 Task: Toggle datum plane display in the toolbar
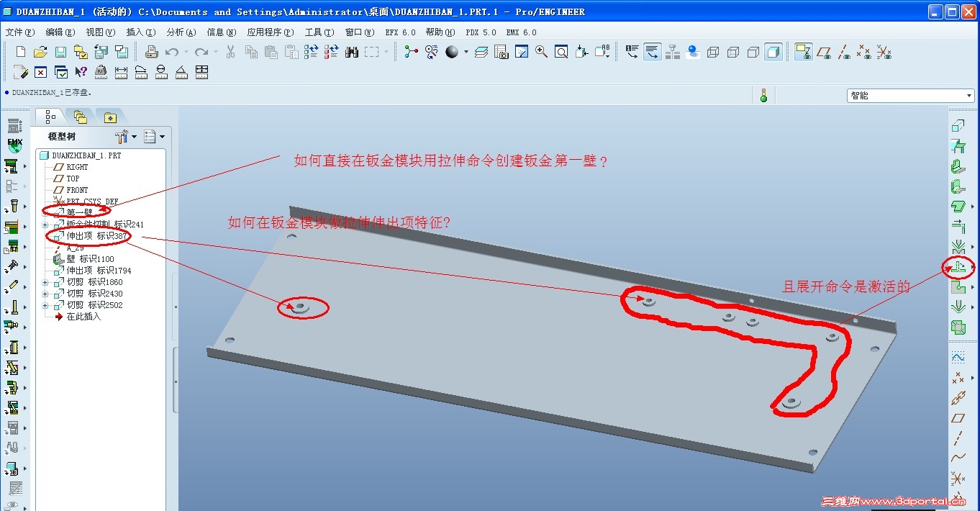click(824, 51)
